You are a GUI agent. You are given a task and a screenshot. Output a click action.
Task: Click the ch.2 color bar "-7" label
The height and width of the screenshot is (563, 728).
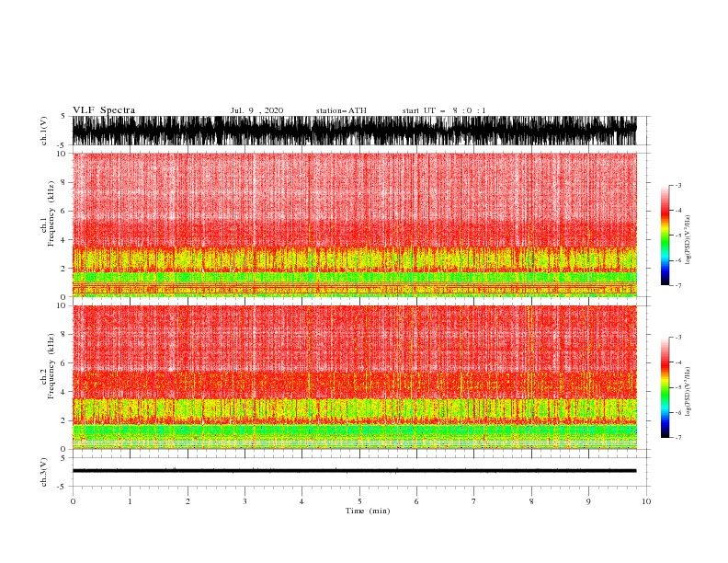[x=678, y=438]
